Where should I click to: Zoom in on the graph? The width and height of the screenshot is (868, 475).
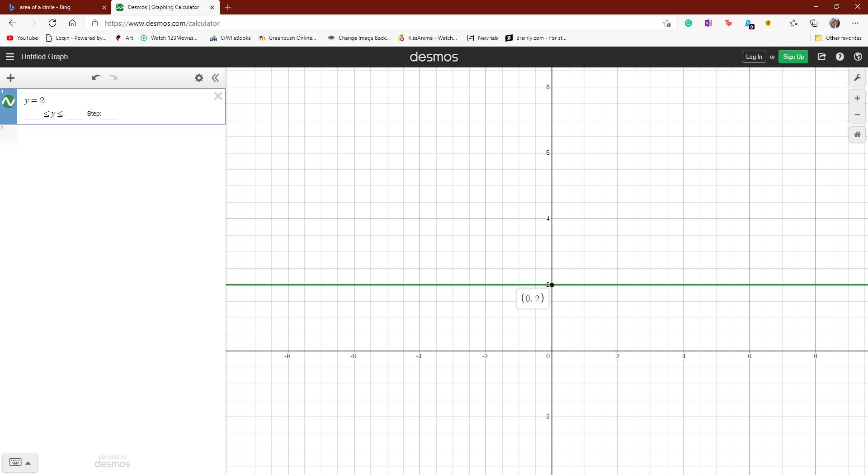[x=857, y=98]
